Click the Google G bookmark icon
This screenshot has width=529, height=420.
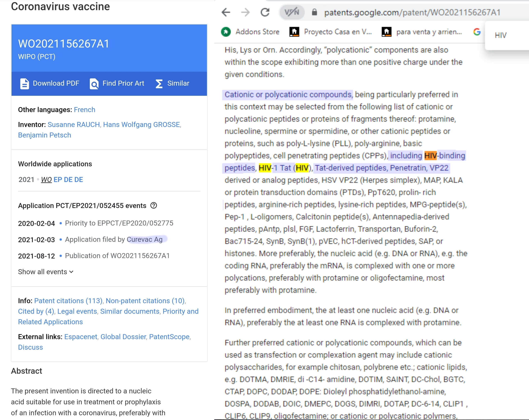pos(477,32)
